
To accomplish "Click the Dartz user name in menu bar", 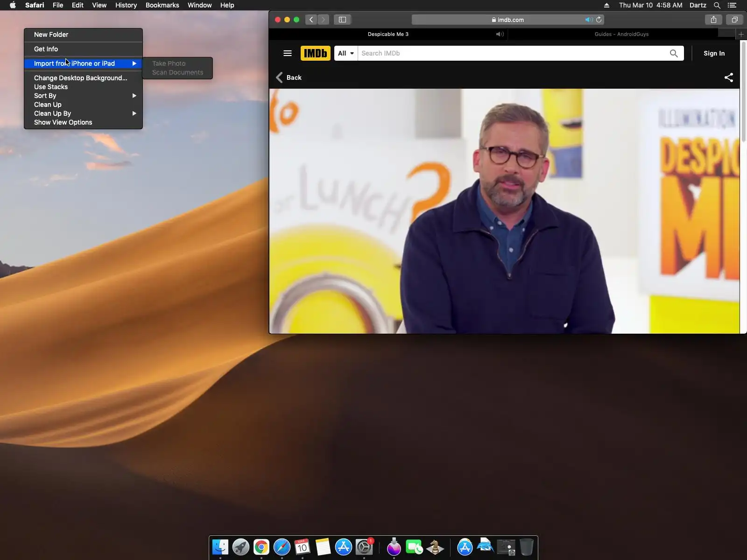I will [x=698, y=5].
